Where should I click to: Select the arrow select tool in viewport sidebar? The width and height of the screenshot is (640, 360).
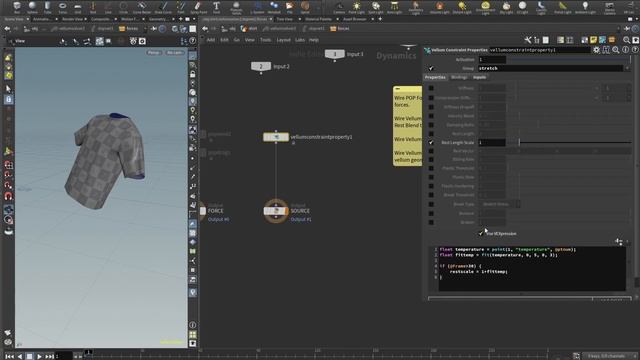(8, 89)
